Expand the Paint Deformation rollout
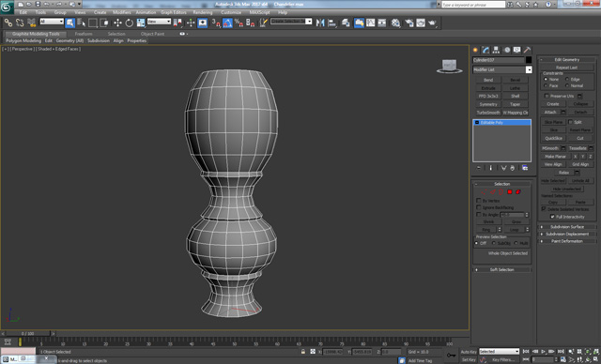 [567, 241]
